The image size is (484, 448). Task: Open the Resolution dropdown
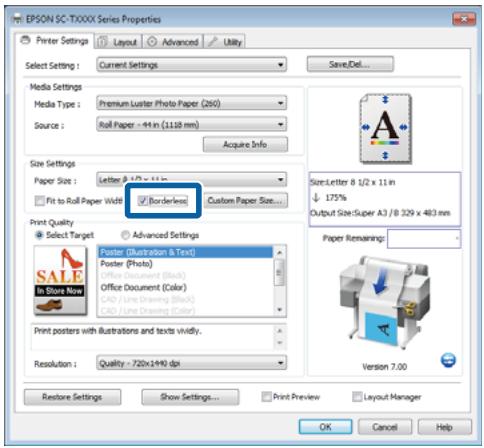191,363
